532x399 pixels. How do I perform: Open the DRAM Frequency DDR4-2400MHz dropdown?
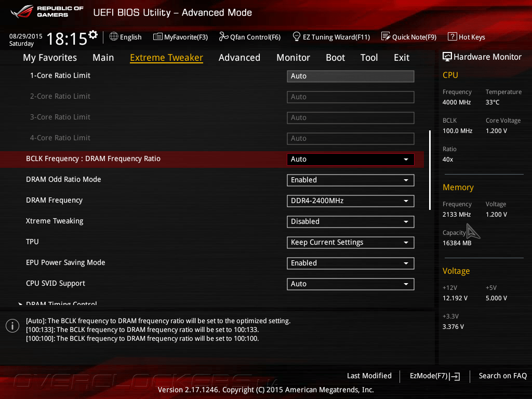pyautogui.click(x=351, y=201)
